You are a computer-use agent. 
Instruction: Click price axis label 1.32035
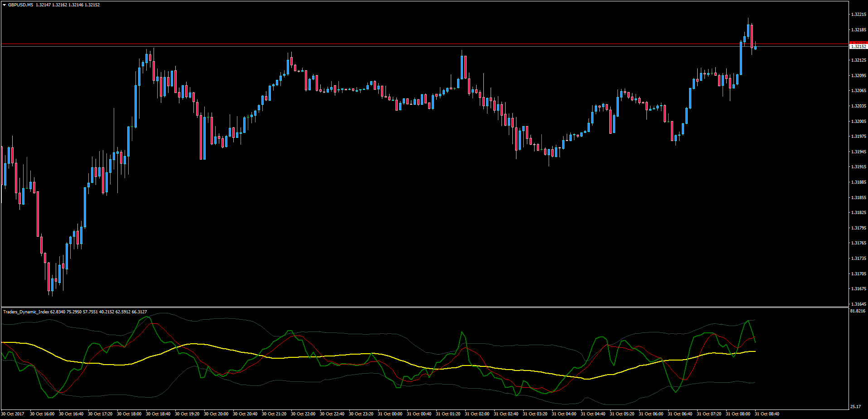[858, 106]
